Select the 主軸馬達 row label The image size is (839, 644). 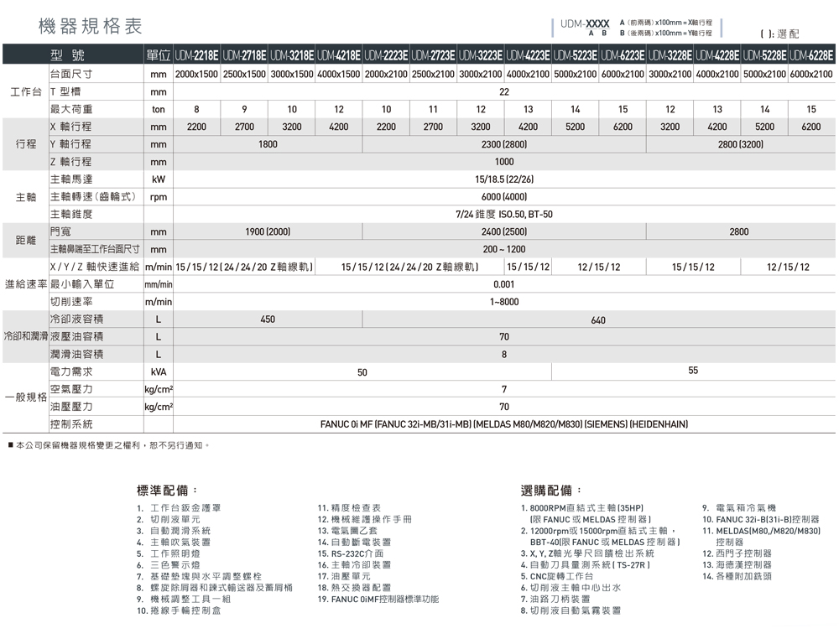tap(71, 179)
